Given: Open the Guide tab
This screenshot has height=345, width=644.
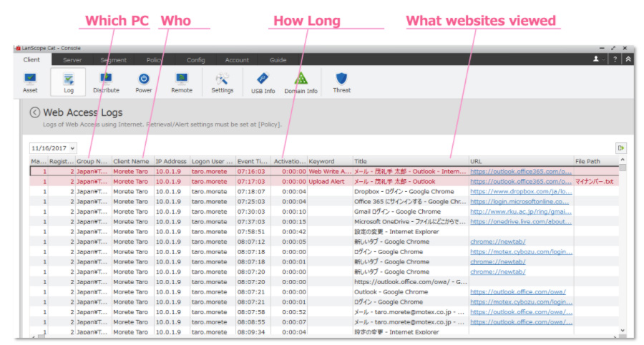Looking at the screenshot, I should point(278,60).
